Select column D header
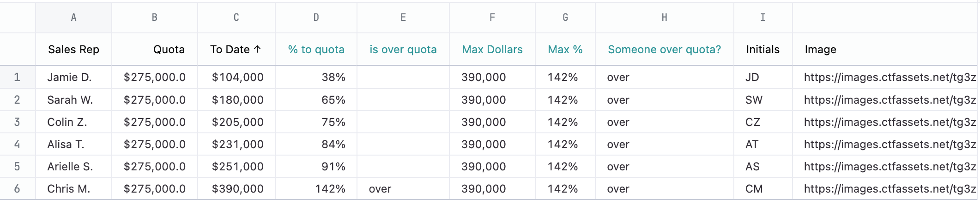This screenshot has height=200, width=980. click(x=316, y=18)
